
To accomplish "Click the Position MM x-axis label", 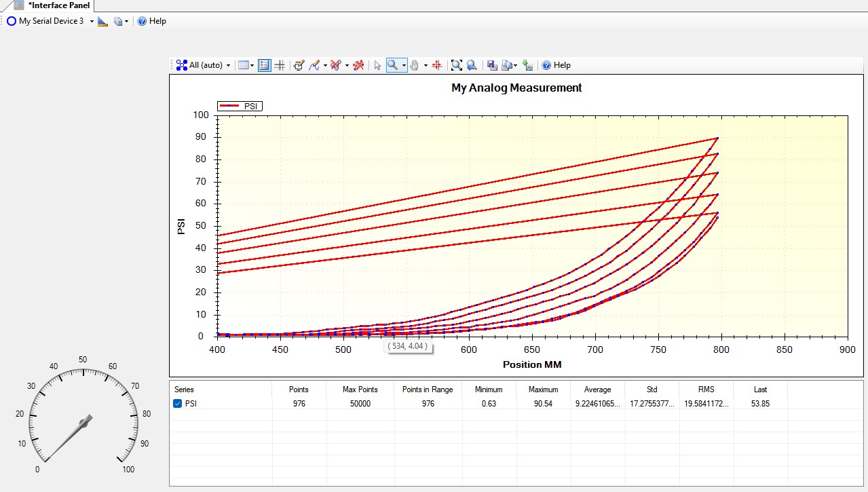I will pyautogui.click(x=532, y=364).
